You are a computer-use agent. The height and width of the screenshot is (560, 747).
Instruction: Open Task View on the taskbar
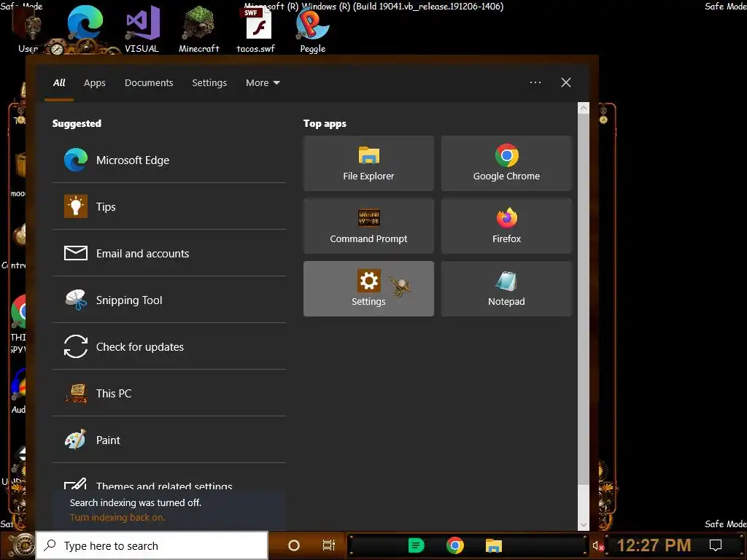tap(329, 545)
